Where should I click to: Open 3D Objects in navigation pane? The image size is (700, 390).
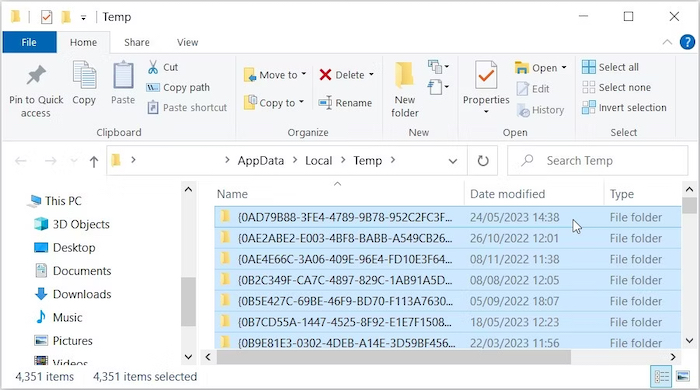coord(72,224)
